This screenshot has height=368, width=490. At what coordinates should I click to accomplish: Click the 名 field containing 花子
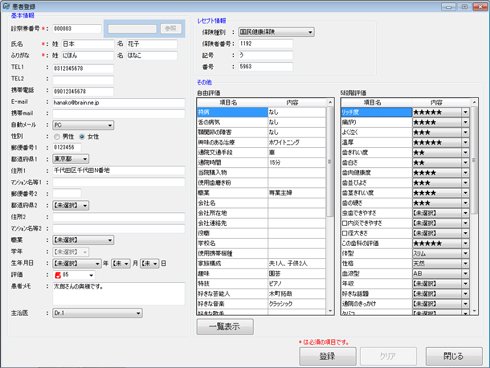152,44
